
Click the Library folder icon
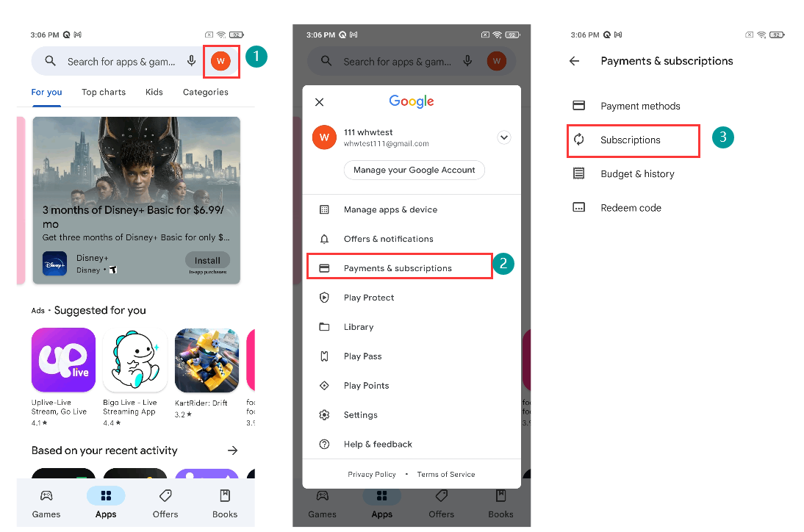tap(325, 326)
